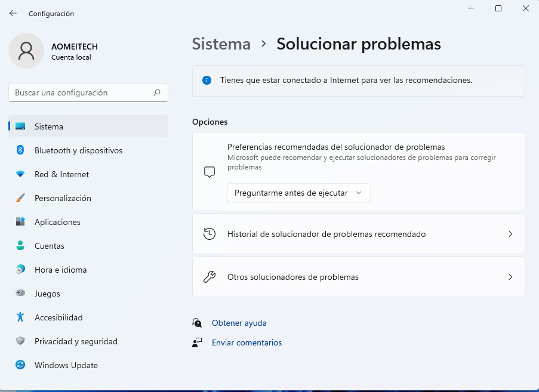This screenshot has height=392, width=539.
Task: Click the Personalización paintbrush icon
Action: pos(20,198)
